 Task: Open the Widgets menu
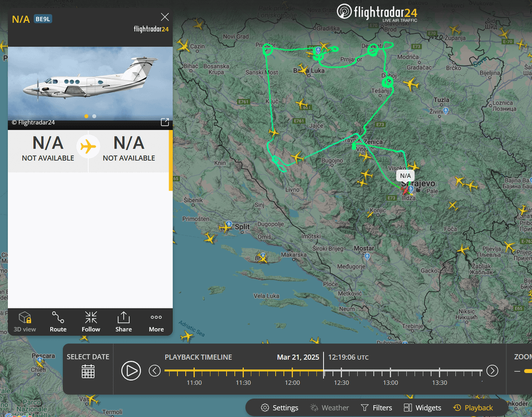point(423,408)
